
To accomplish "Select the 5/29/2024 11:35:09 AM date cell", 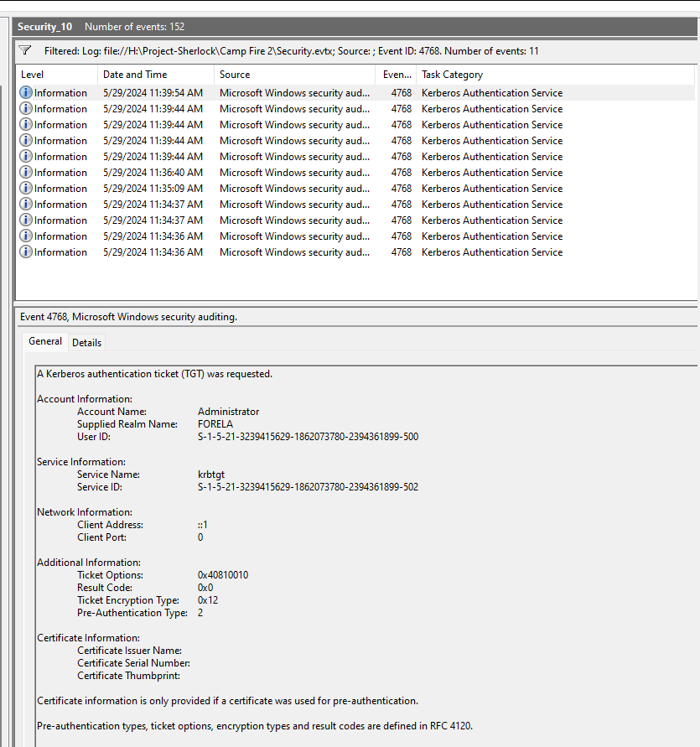I will pos(153,189).
